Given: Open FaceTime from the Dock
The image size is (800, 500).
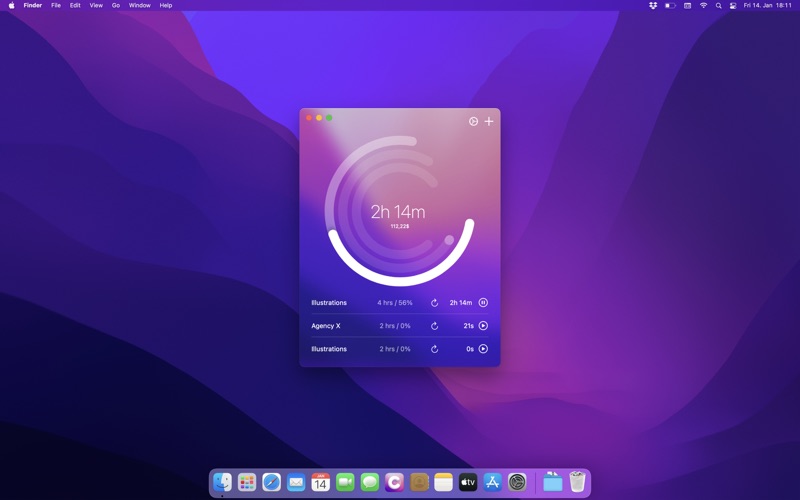Looking at the screenshot, I should [345, 482].
